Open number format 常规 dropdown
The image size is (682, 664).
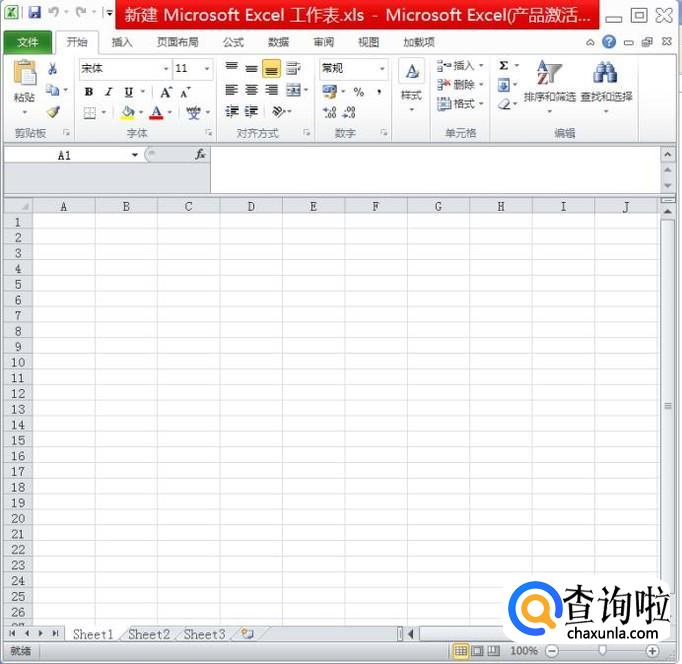(382, 69)
